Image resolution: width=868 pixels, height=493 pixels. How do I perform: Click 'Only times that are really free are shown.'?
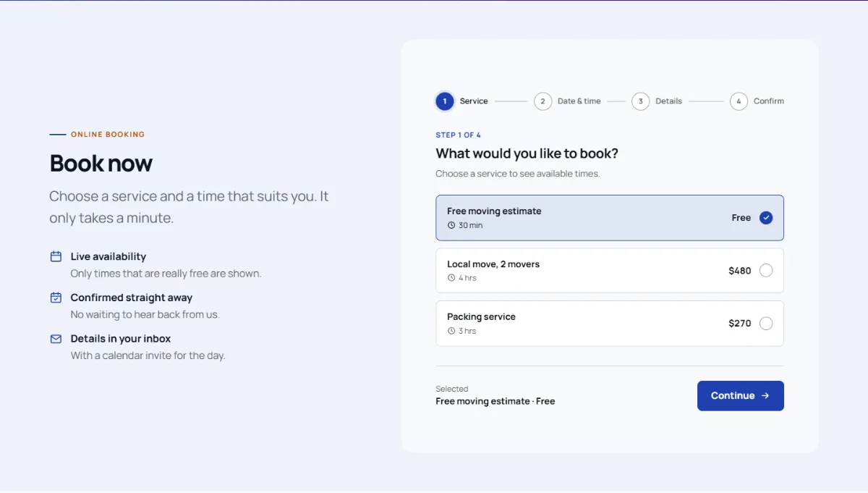click(166, 274)
